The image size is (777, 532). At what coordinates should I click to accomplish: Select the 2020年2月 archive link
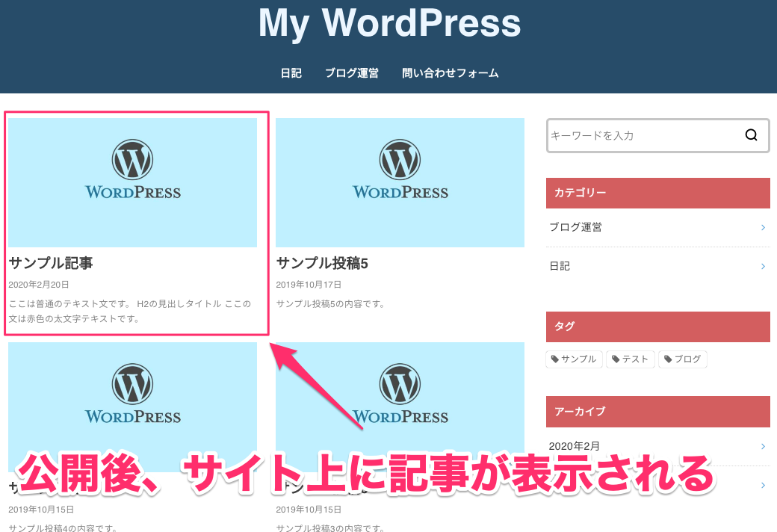(x=574, y=446)
